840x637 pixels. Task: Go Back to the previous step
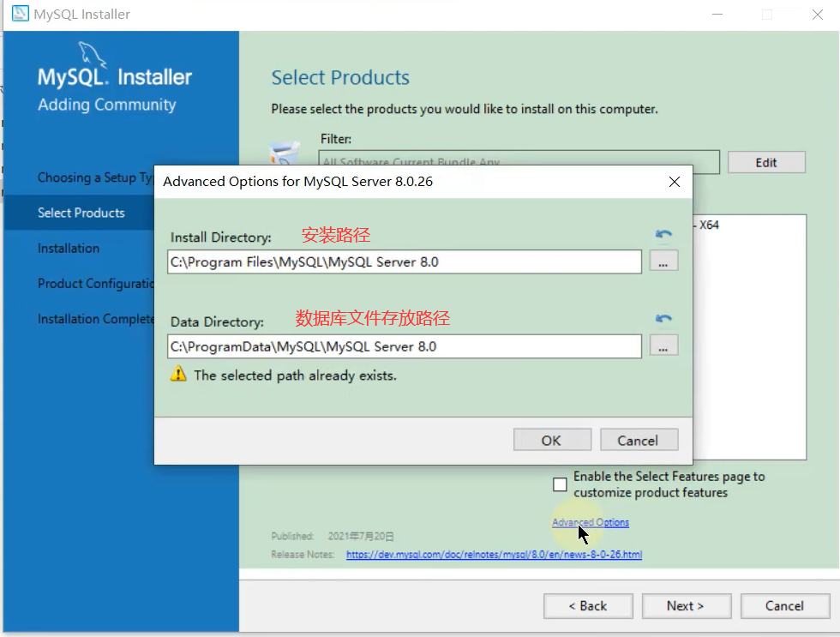(588, 605)
